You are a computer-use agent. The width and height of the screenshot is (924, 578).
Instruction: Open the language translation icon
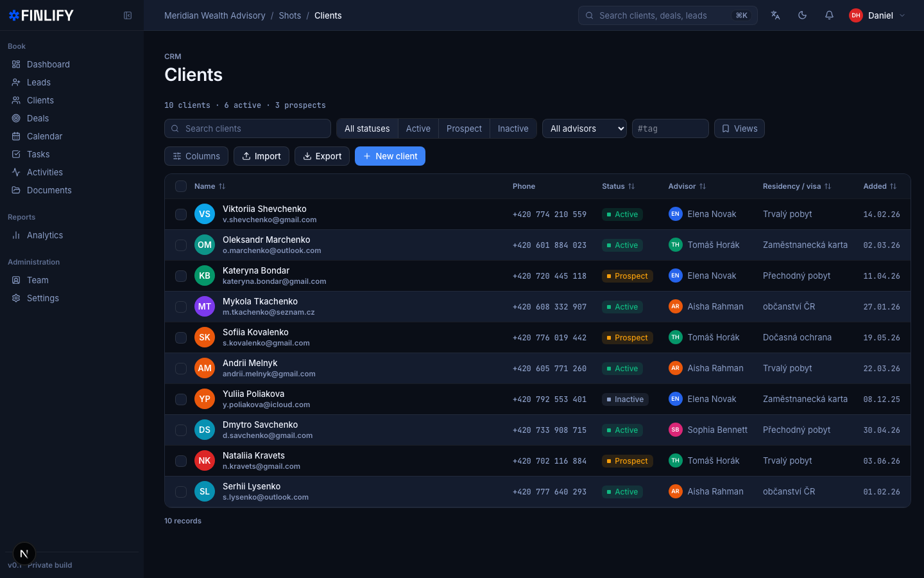coord(775,15)
